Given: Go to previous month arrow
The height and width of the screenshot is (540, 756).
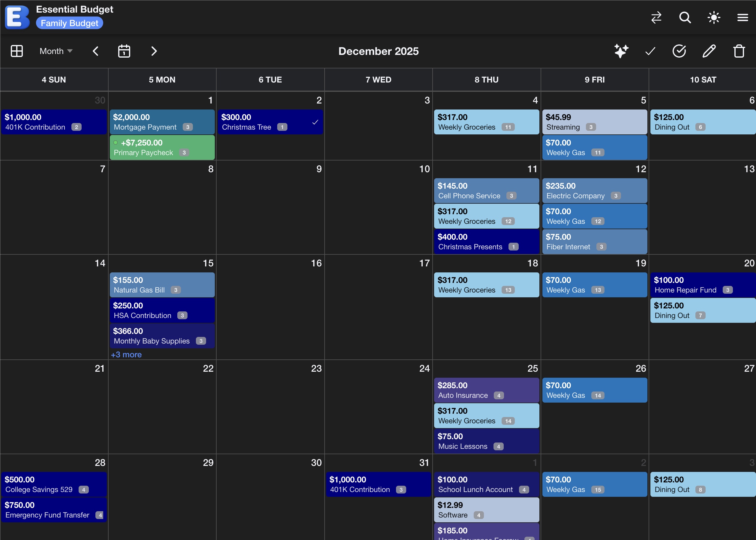Looking at the screenshot, I should click(x=96, y=51).
